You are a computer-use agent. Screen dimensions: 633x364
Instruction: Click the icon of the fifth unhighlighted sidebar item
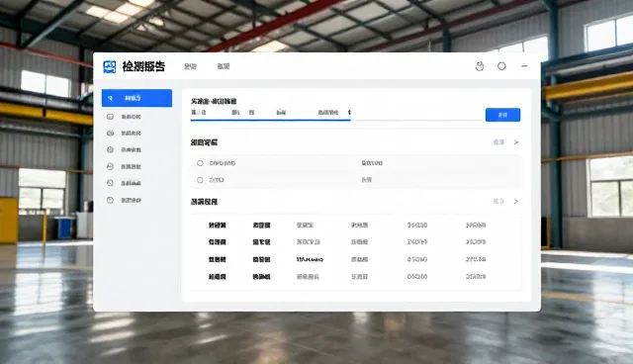tap(110, 183)
